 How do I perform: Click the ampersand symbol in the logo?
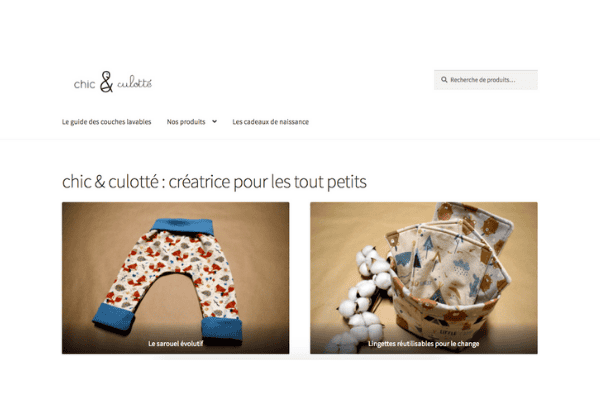tap(106, 82)
